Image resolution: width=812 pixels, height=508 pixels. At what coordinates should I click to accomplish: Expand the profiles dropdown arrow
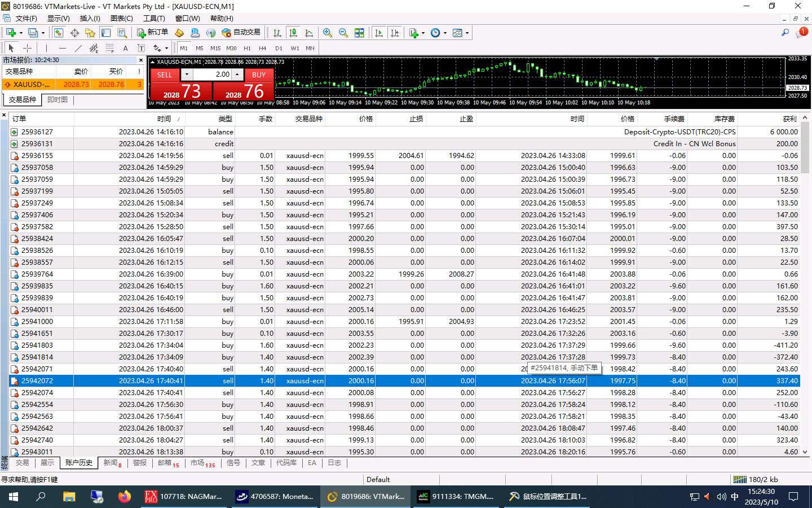43,33
